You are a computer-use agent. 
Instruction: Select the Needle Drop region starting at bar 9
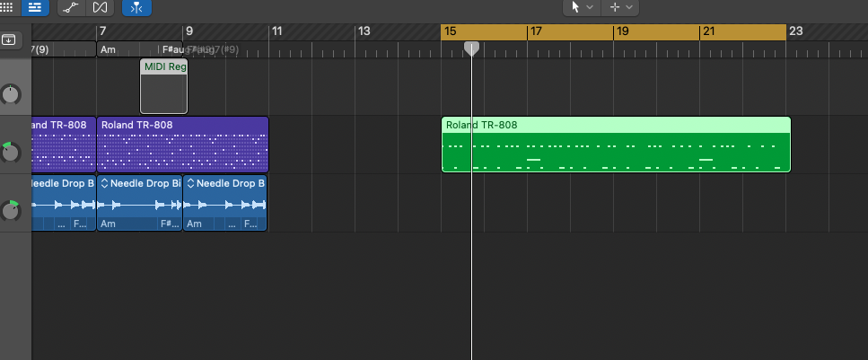(224, 203)
